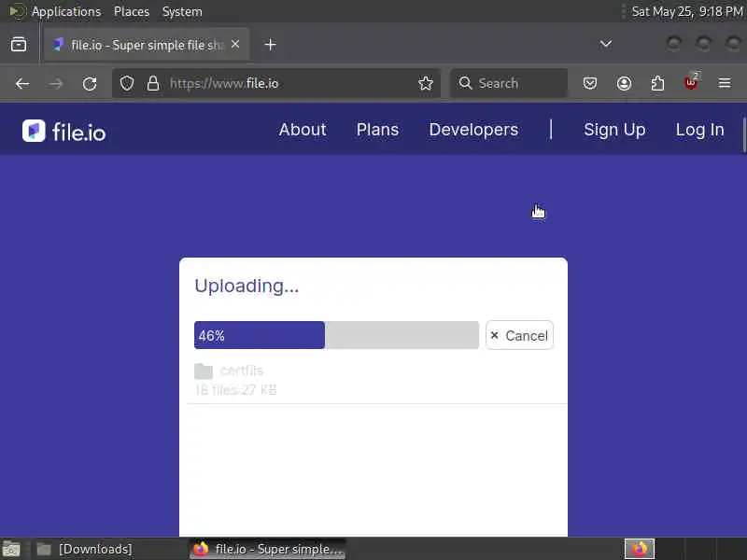
Task: Click the browser Search input field
Action: (x=509, y=83)
